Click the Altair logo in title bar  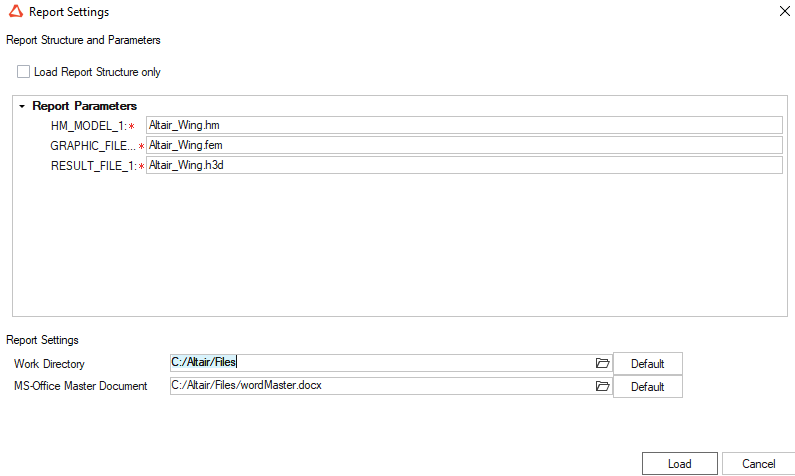point(13,12)
